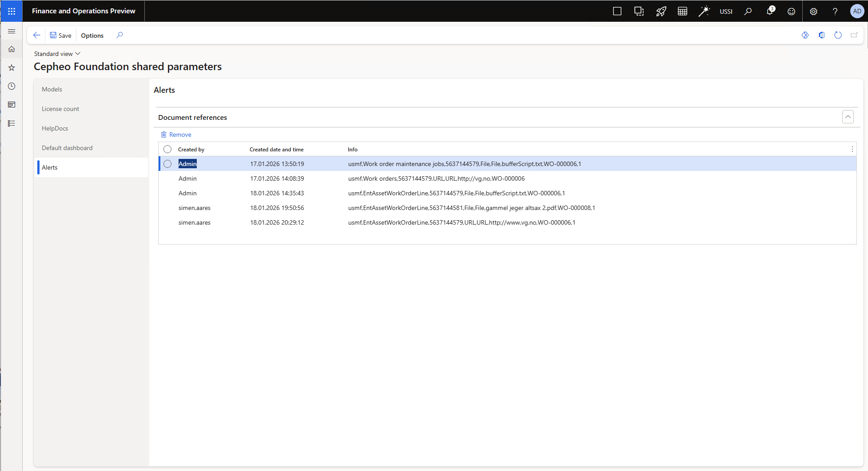Open the Workspaces icon in sidebar
The width and height of the screenshot is (868, 471).
12,105
